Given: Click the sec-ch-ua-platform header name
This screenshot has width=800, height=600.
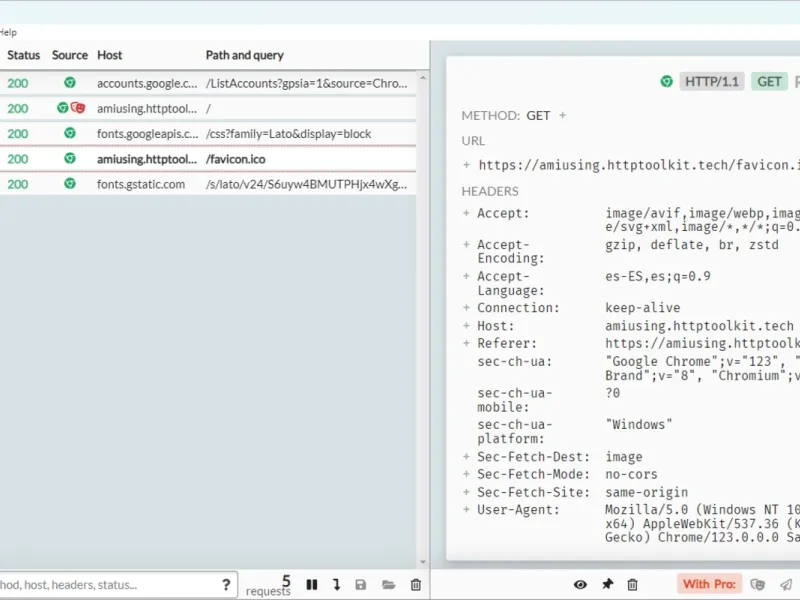Looking at the screenshot, I should tap(515, 432).
